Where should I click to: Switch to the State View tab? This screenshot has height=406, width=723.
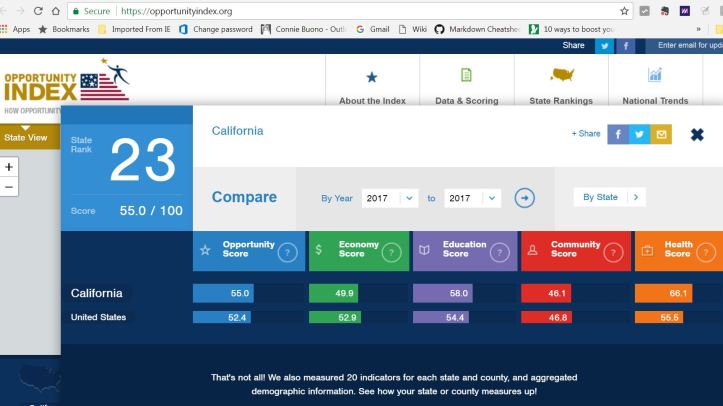(30, 136)
